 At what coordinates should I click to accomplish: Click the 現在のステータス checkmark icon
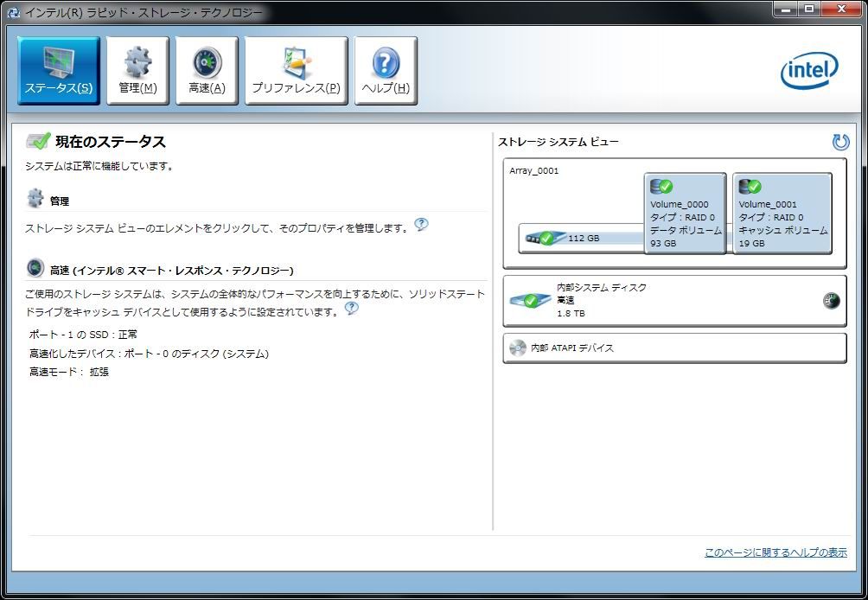(x=38, y=141)
